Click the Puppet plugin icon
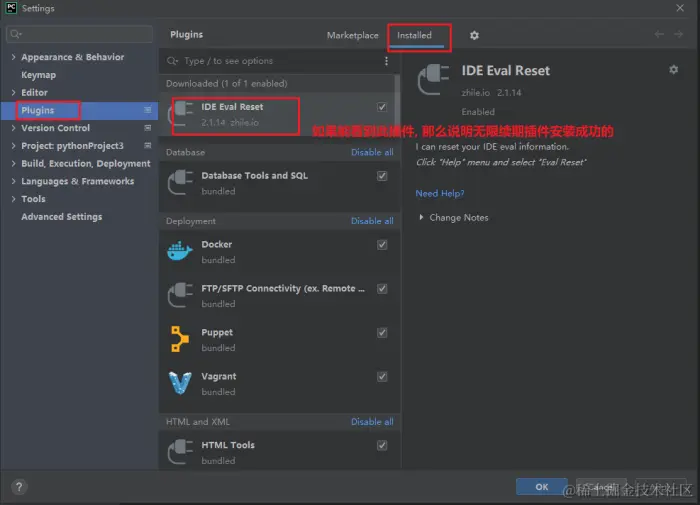700x505 pixels. point(180,339)
